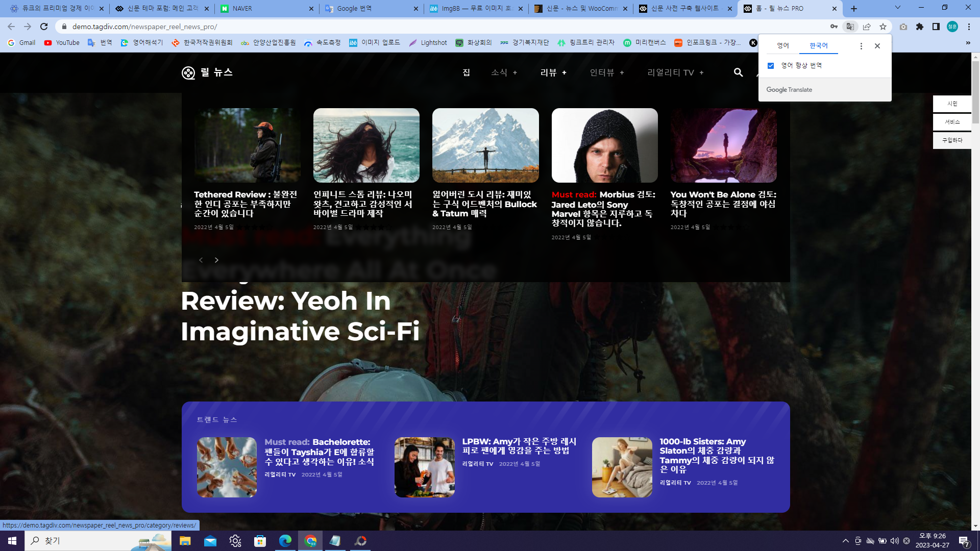The width and height of the screenshot is (980, 551).
Task: Reload the page with the refresh icon
Action: (44, 27)
